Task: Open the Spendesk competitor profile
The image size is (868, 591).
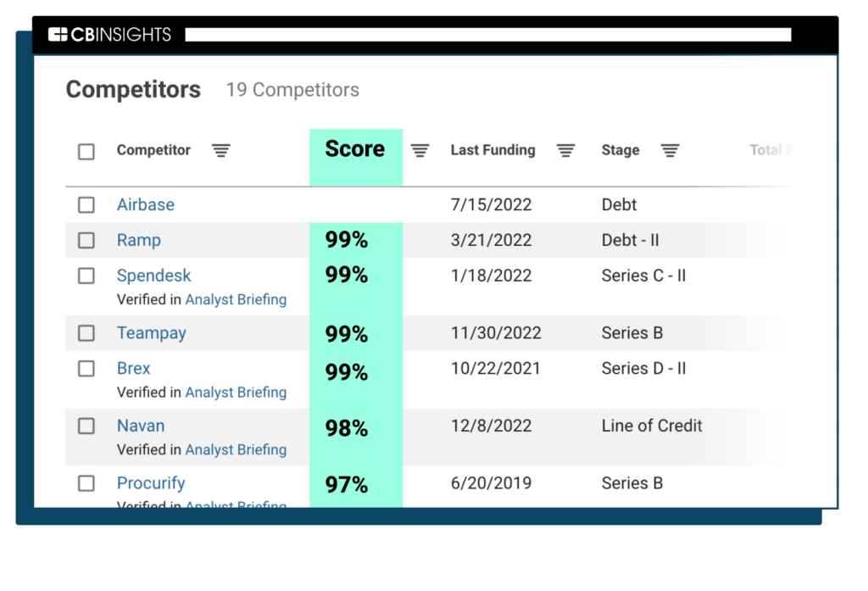Action: click(x=154, y=275)
